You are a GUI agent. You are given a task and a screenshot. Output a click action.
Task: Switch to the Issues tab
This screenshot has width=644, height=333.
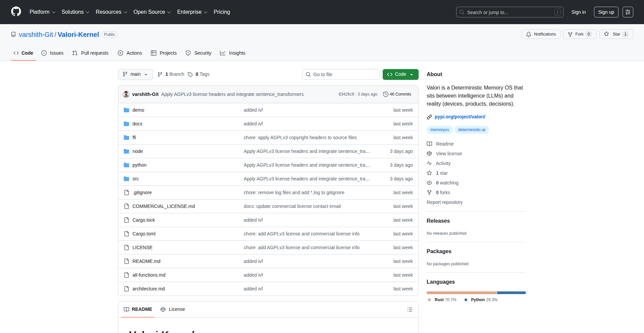click(52, 53)
